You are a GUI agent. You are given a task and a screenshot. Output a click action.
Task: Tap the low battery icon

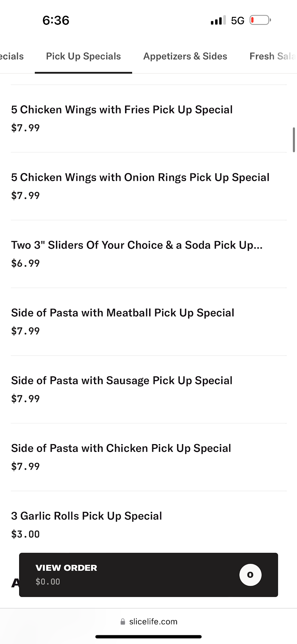pyautogui.click(x=260, y=20)
